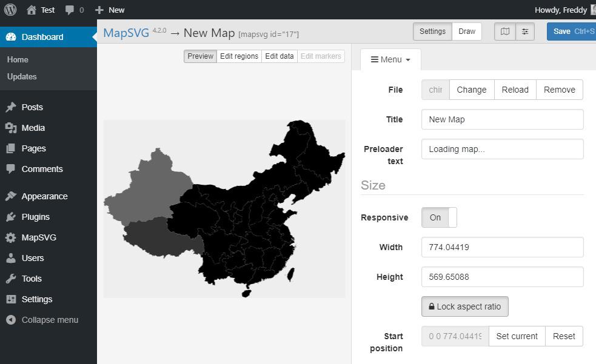596x364 pixels.
Task: Click the Tools wrench icon
Action: 11,279
